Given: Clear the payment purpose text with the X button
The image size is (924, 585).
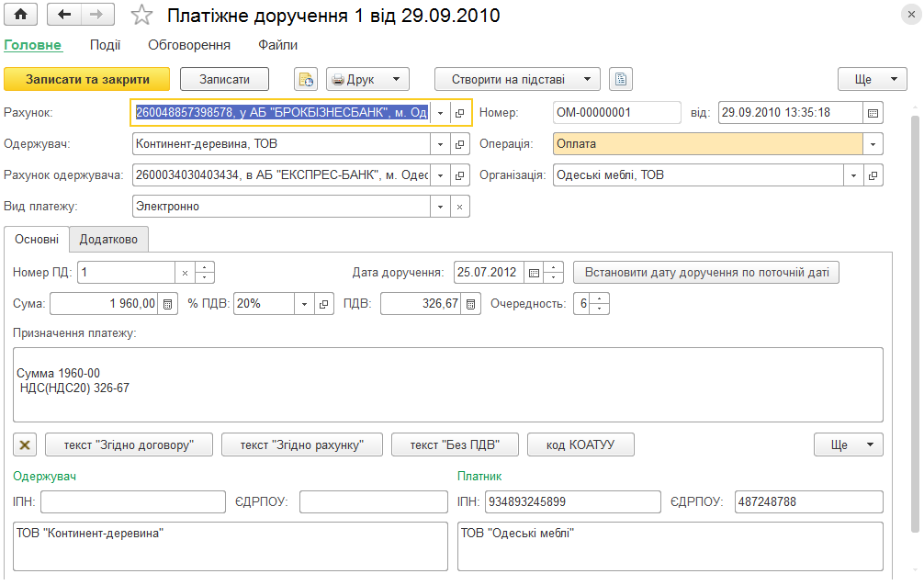Looking at the screenshot, I should click(x=25, y=444).
